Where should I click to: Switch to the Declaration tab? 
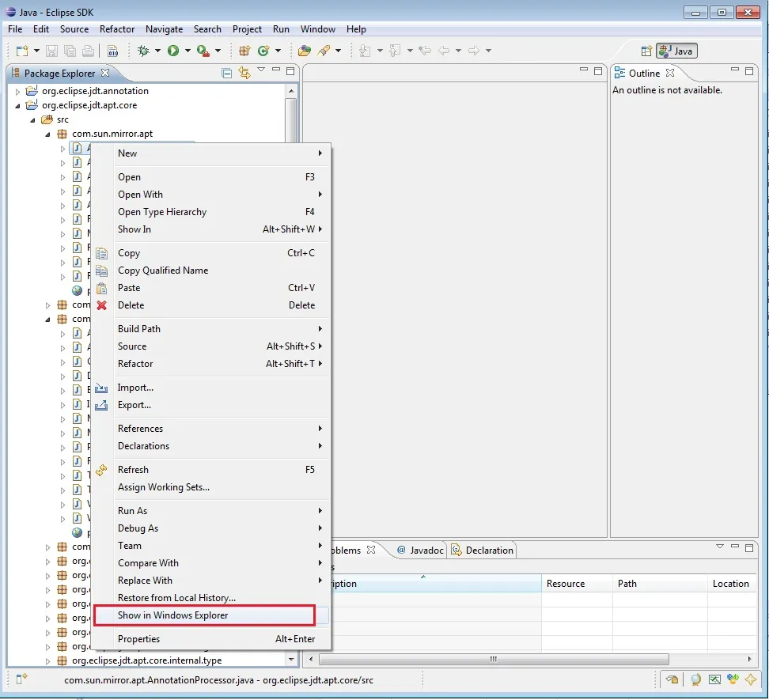coord(482,550)
